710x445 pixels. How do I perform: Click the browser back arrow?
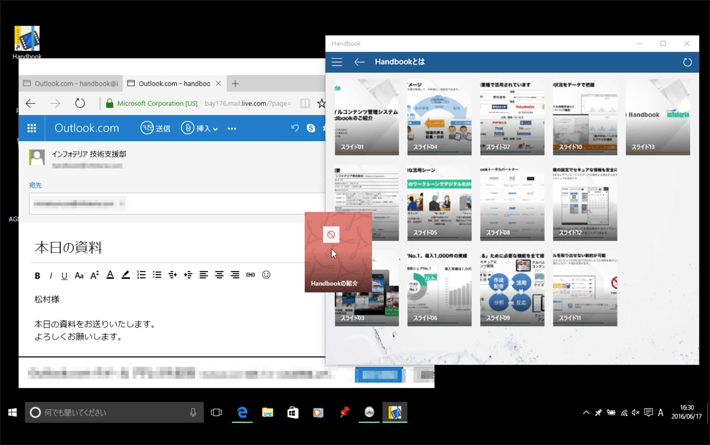click(30, 104)
